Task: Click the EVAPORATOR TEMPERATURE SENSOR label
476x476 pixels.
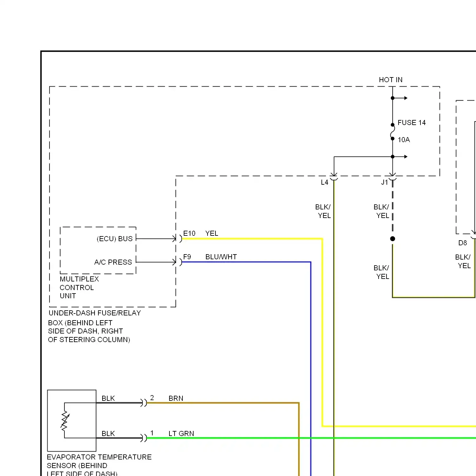Action: (99, 465)
